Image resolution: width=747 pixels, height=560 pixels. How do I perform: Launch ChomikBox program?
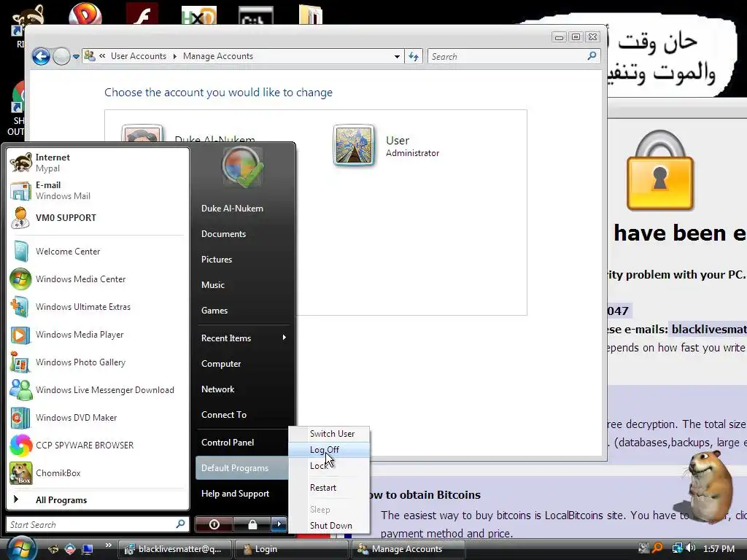pyautogui.click(x=98, y=472)
